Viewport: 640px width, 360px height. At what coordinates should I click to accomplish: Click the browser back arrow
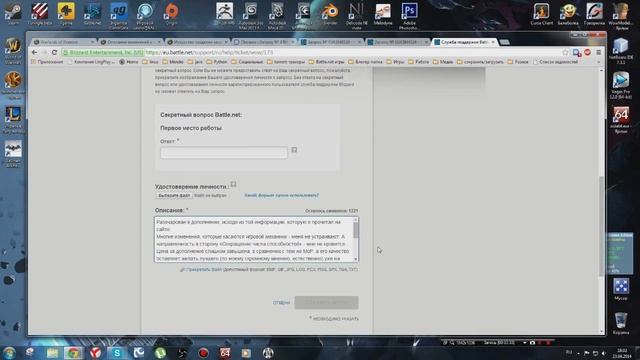(34, 52)
